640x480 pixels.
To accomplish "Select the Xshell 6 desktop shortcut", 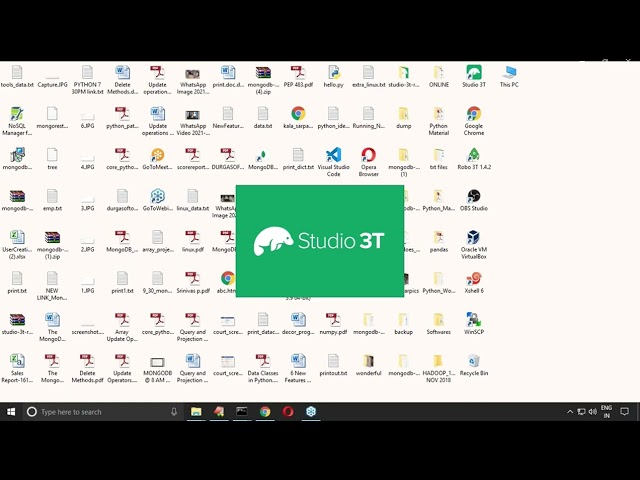I will (473, 282).
